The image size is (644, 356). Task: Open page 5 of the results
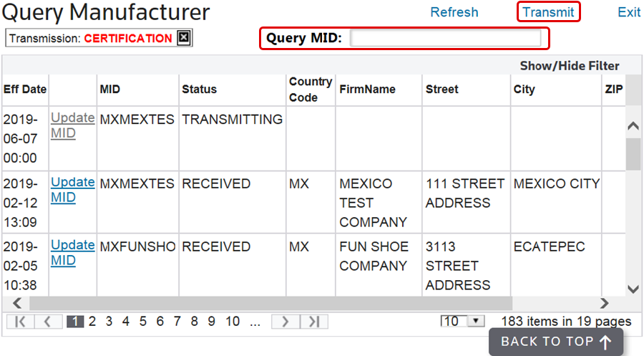point(143,322)
